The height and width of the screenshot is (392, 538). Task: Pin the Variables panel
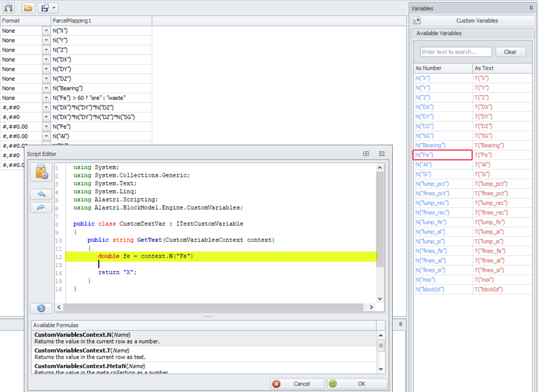(531, 8)
